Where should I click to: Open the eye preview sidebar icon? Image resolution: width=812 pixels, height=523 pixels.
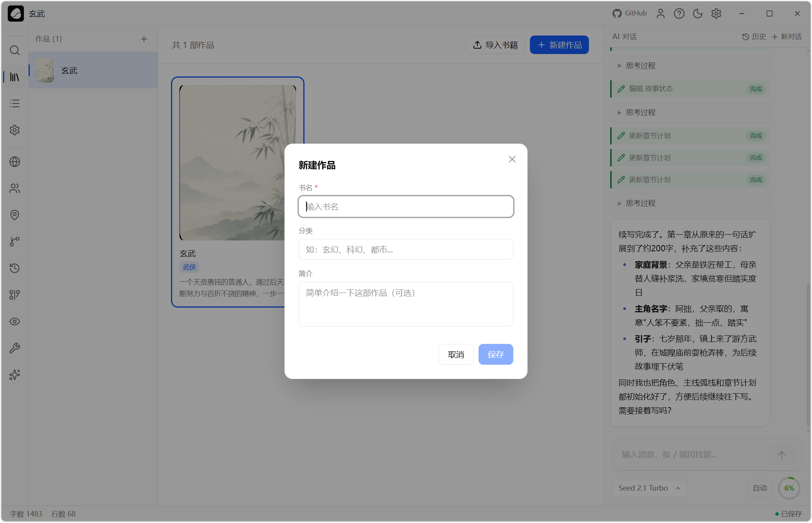15,322
